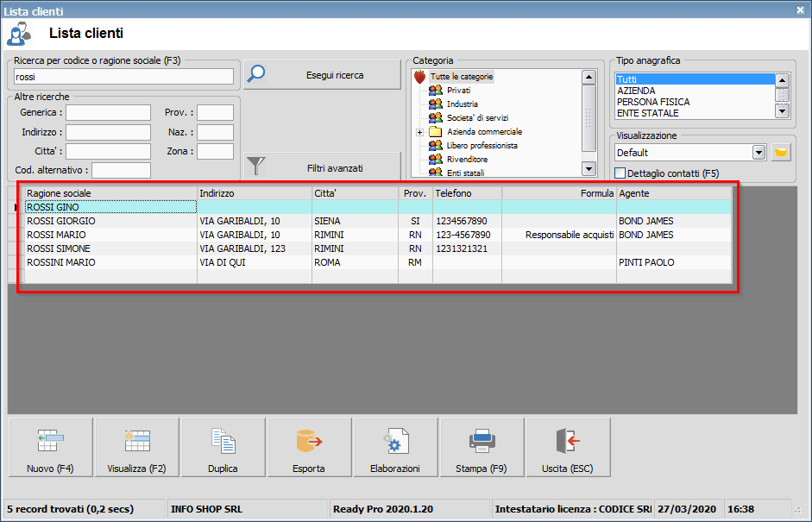The image size is (812, 522).
Task: Click the Stampa (F9) printer icon
Action: 482,441
